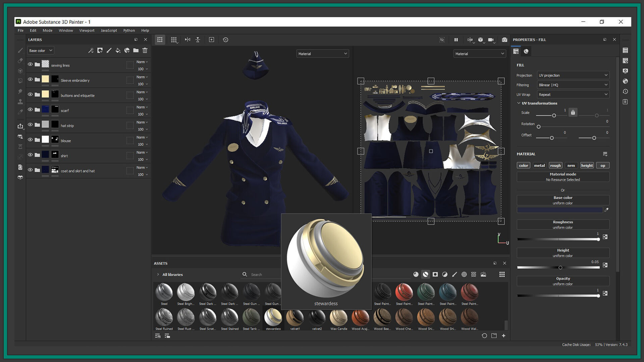
Task: Open the 3D viewport Material dropdown
Action: pos(323,54)
